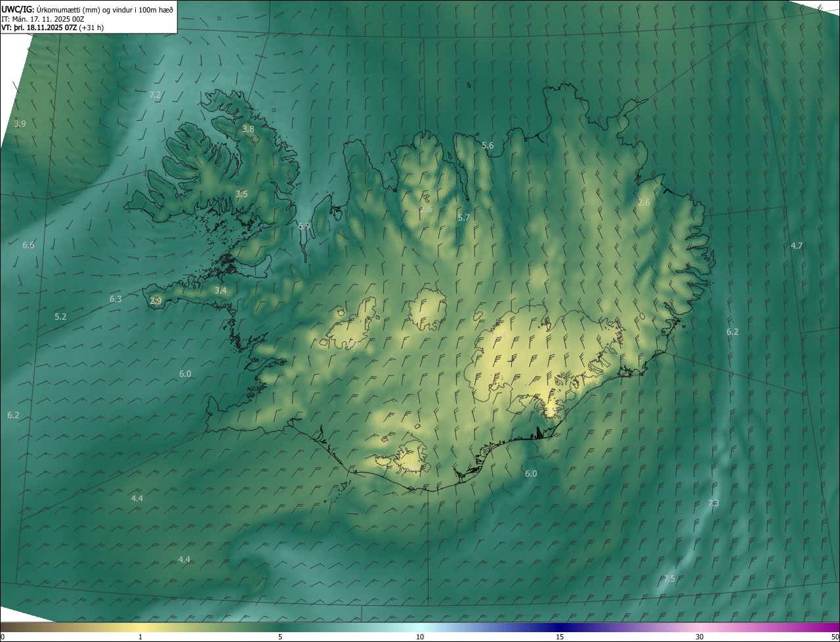
Task: Click the 4.7 value on the map
Action: pyautogui.click(x=797, y=246)
